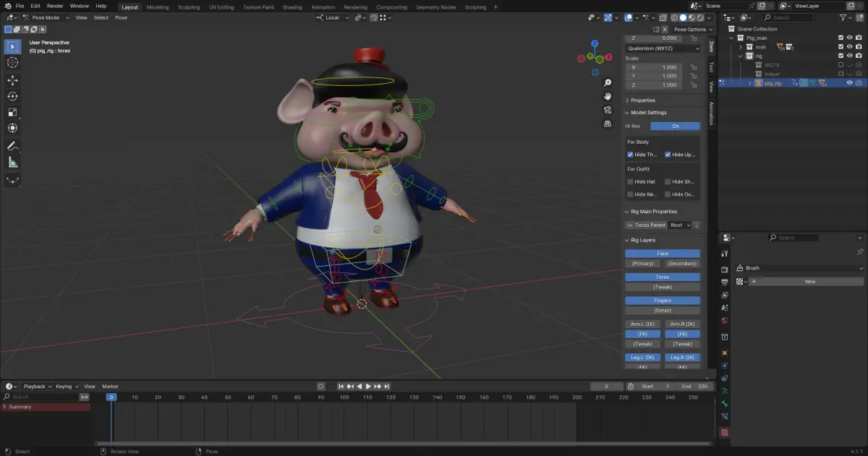The height and width of the screenshot is (456, 868).
Task: Hide pig_rig object with its eye icon
Action: click(x=849, y=83)
